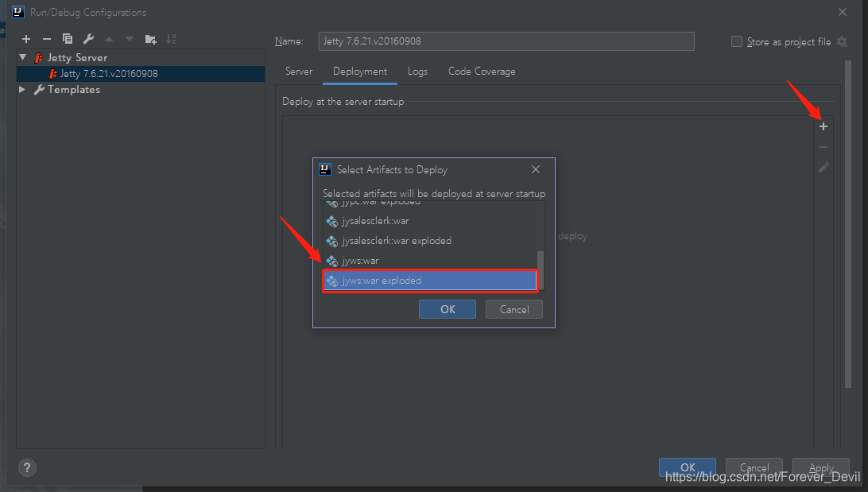This screenshot has height=492, width=868.
Task: Enable Store as project file checkbox
Action: coord(736,41)
